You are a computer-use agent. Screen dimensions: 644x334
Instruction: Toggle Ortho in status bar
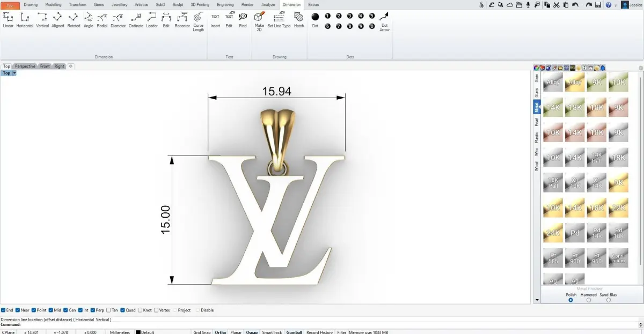(x=220, y=332)
